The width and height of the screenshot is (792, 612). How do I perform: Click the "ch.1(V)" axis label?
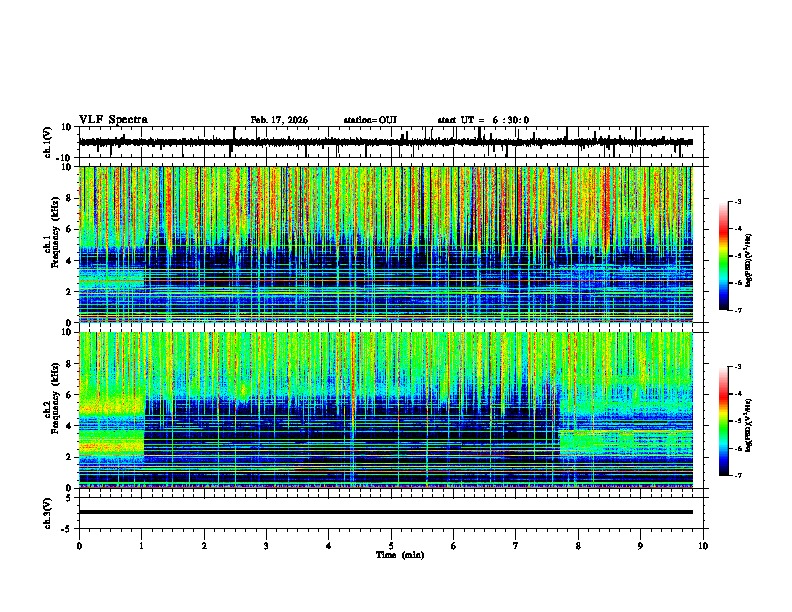[x=48, y=142]
